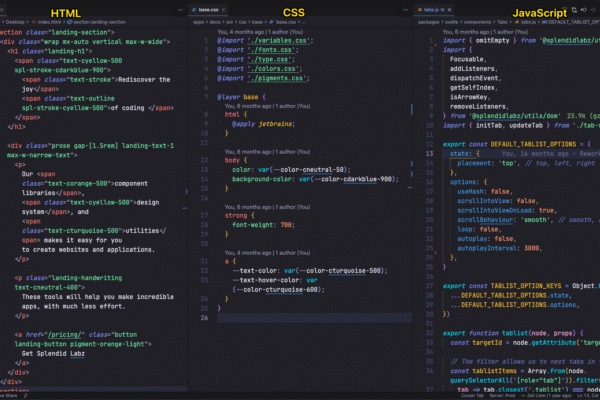Screen dimensions: 600x400
Task: Click 'var(--color-cneutral-50)' value in body rule
Action: click(x=304, y=170)
